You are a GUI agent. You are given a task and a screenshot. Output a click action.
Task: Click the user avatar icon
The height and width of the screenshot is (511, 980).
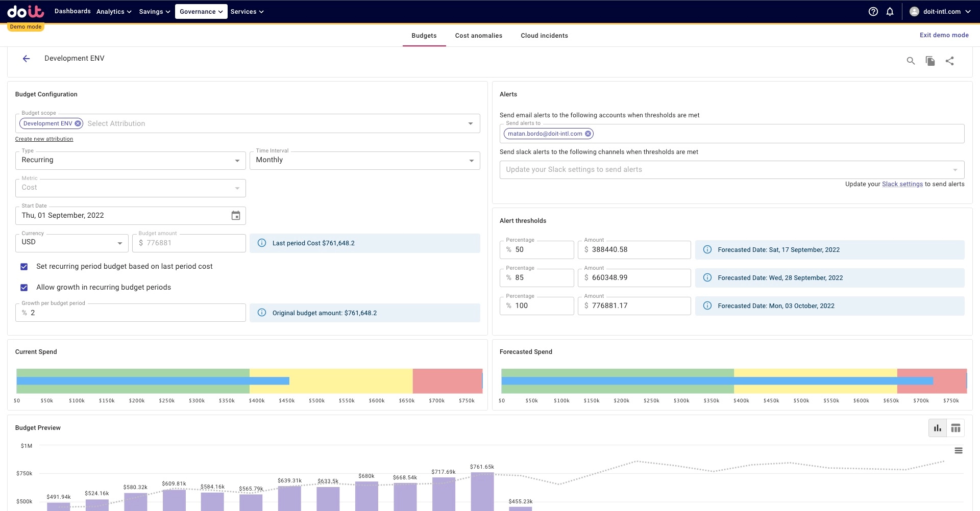[x=914, y=11]
